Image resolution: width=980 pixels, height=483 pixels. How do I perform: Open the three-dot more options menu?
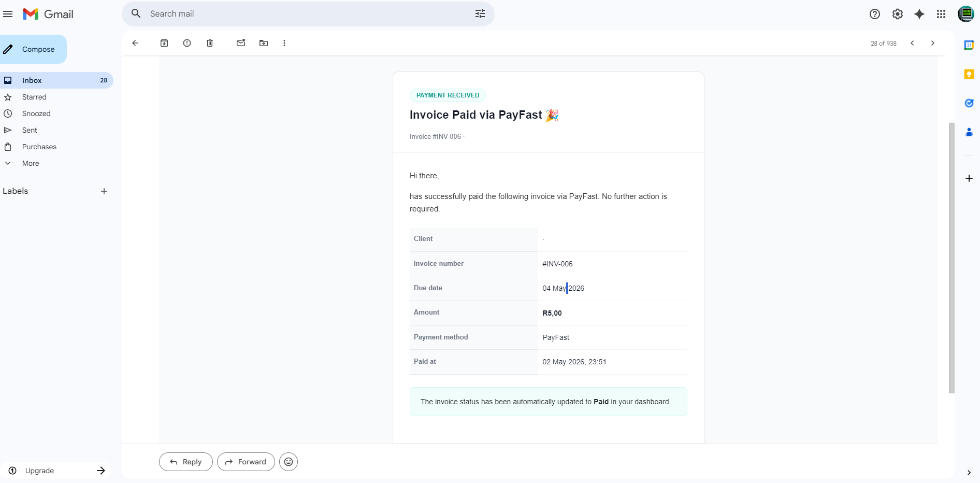284,43
